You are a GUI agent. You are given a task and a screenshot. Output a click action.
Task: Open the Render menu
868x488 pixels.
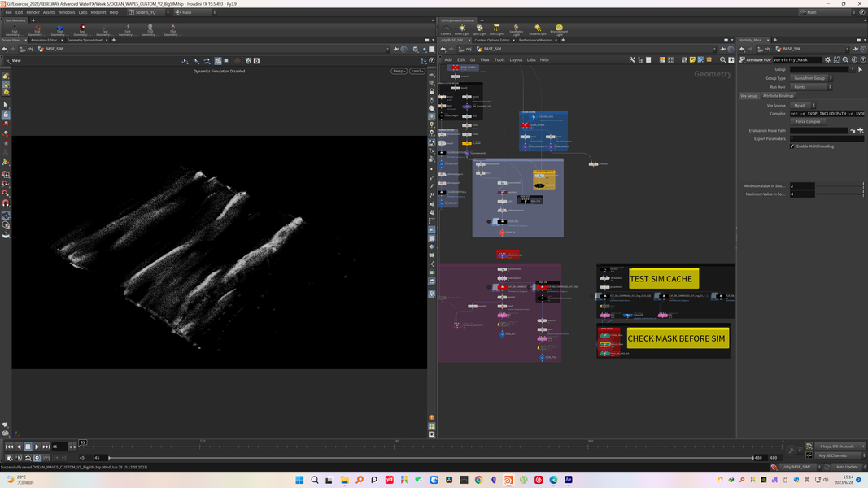pos(33,12)
